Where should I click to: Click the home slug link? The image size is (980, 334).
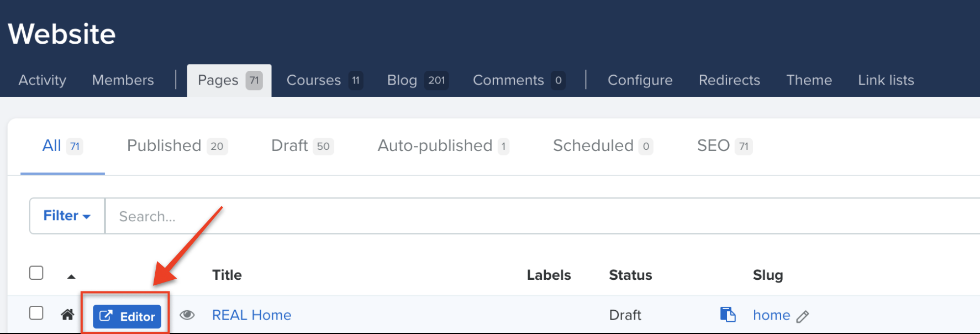pyautogui.click(x=771, y=315)
